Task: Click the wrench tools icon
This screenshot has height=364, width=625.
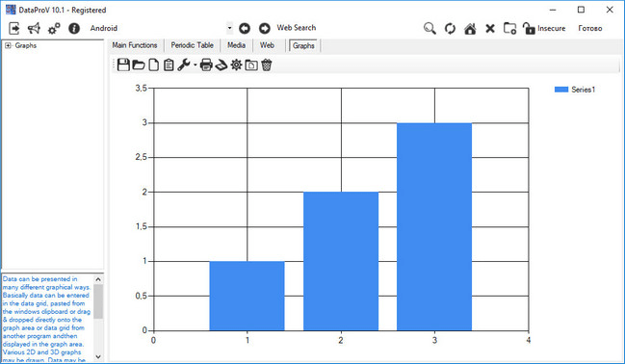Action: coord(183,65)
